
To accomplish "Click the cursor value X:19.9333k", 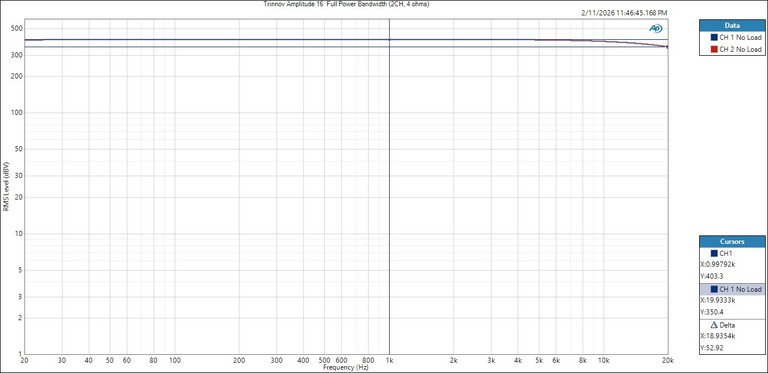I will click(x=718, y=300).
